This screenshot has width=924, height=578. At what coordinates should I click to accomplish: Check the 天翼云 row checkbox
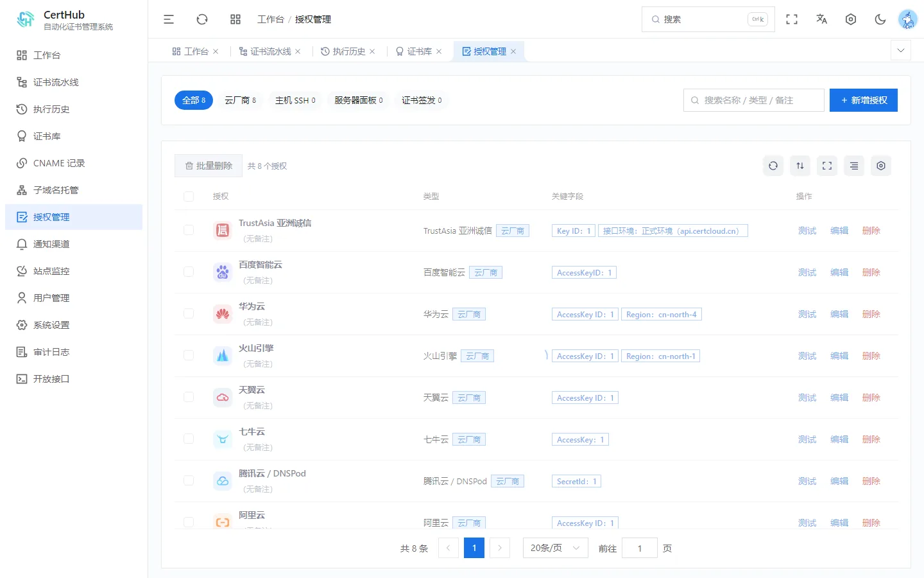tap(189, 397)
